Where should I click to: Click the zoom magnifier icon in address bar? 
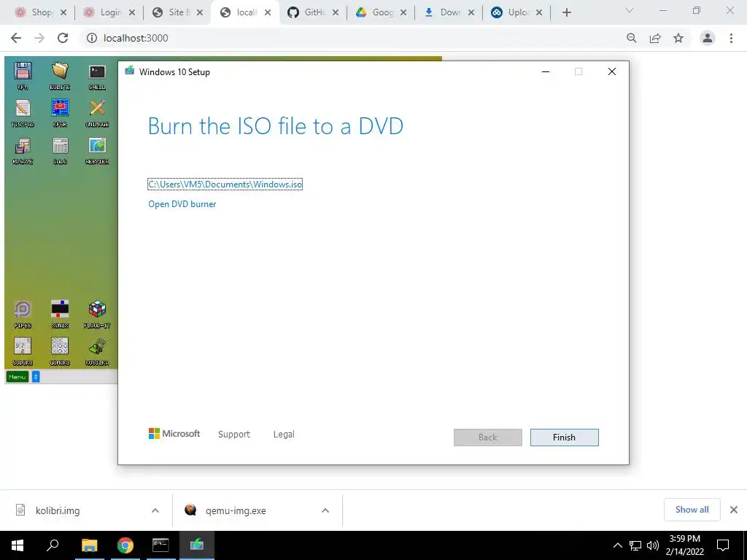click(x=632, y=38)
